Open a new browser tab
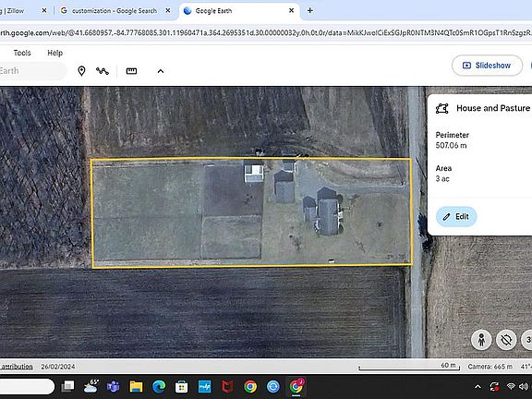The height and width of the screenshot is (399, 532). coord(309,10)
